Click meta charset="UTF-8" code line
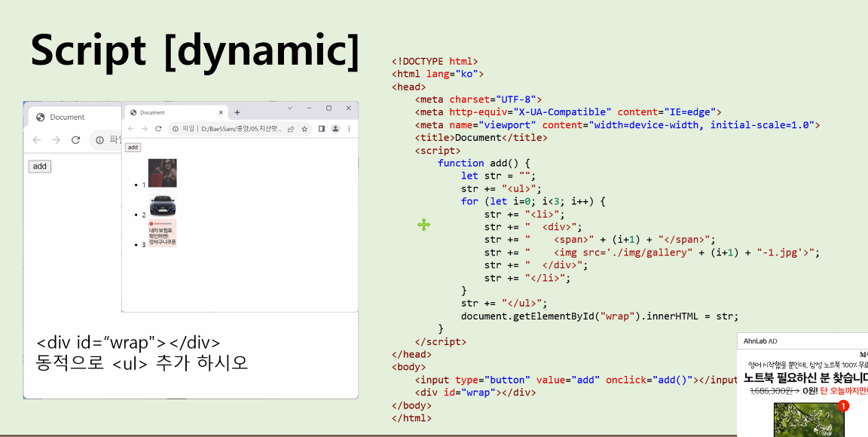868x437 pixels. tap(478, 99)
